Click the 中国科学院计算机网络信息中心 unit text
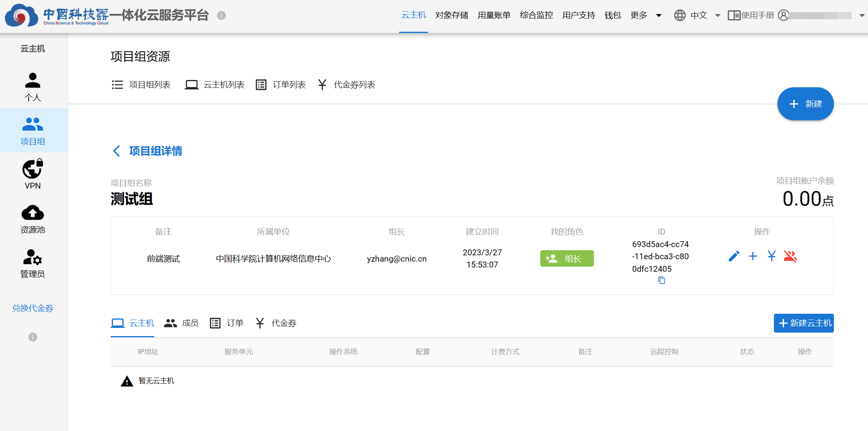This screenshot has width=868, height=431. [x=274, y=259]
